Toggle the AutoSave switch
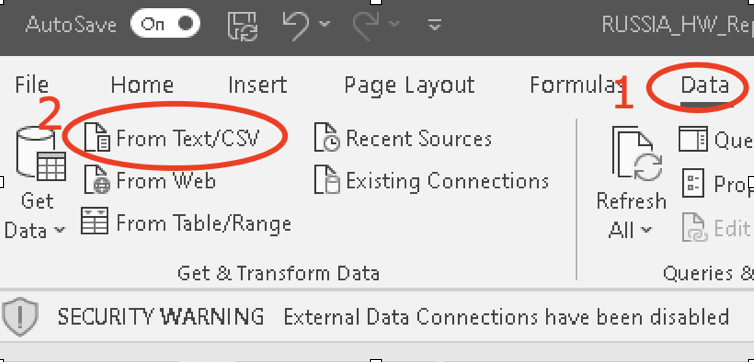Screen dimensions: 754x362 pyautogui.click(x=165, y=24)
